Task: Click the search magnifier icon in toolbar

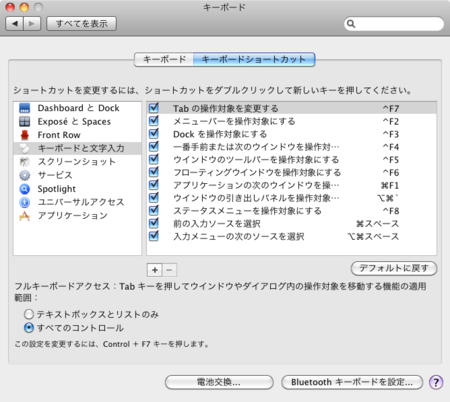Action: (x=351, y=24)
